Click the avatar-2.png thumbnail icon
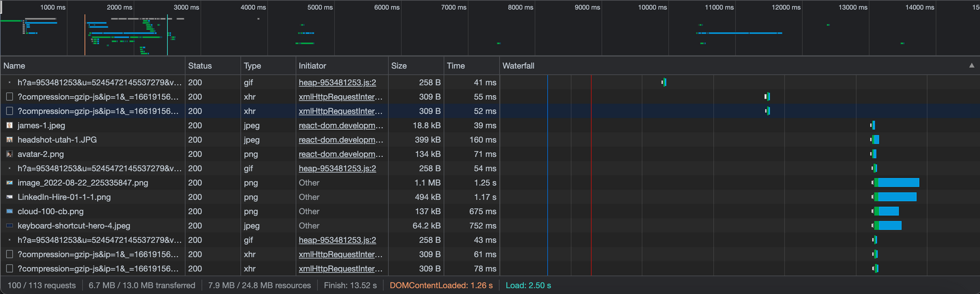 pos(9,154)
